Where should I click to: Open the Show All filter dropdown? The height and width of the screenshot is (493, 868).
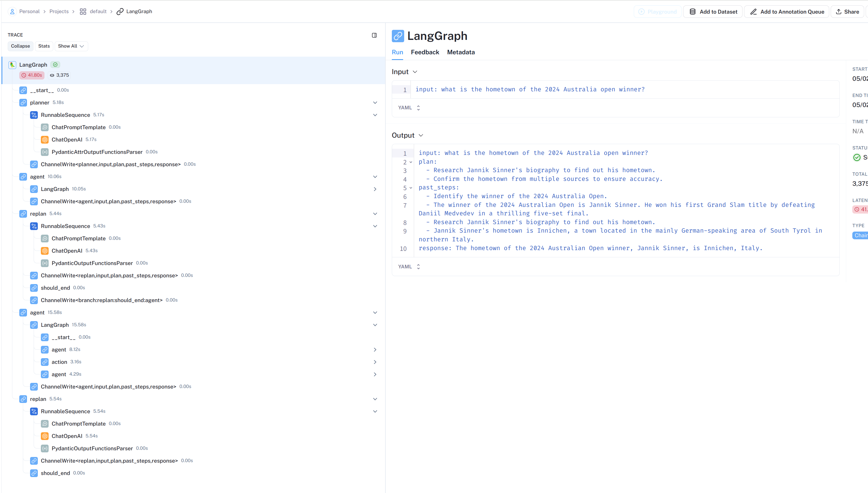click(71, 46)
